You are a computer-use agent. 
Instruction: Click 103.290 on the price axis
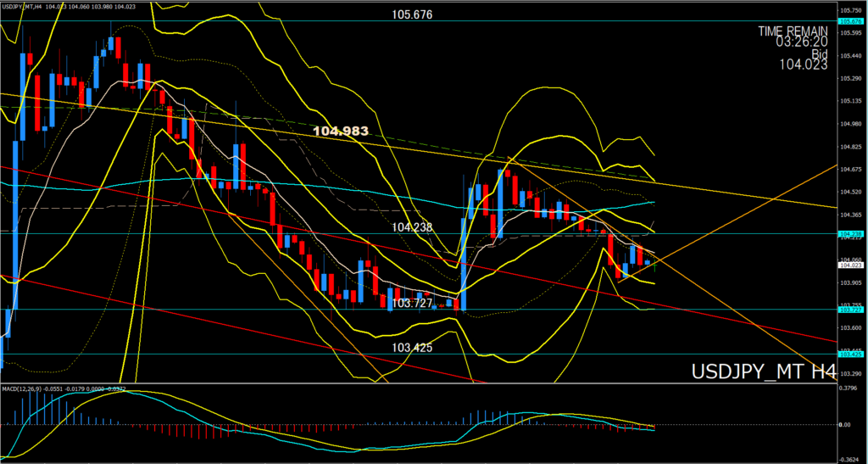[850, 374]
